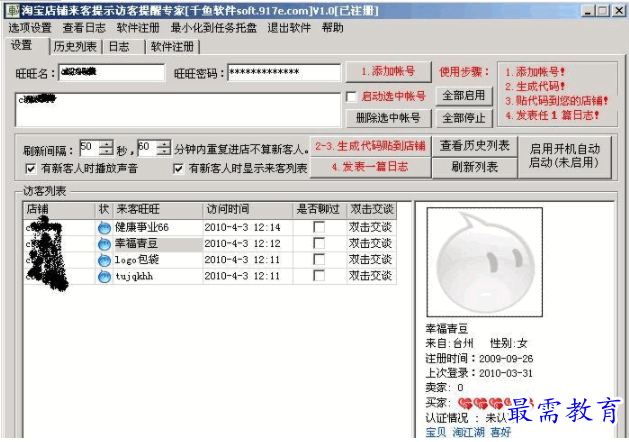Increase refresh interval seconds with up arrow
Viewport: 629px width, 442px height.
coord(106,144)
